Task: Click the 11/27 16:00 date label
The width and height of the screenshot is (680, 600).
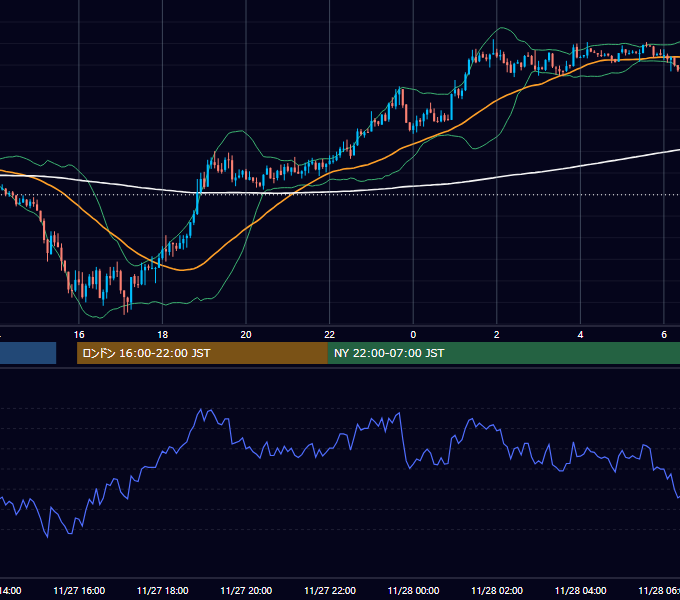Action: [x=79, y=590]
